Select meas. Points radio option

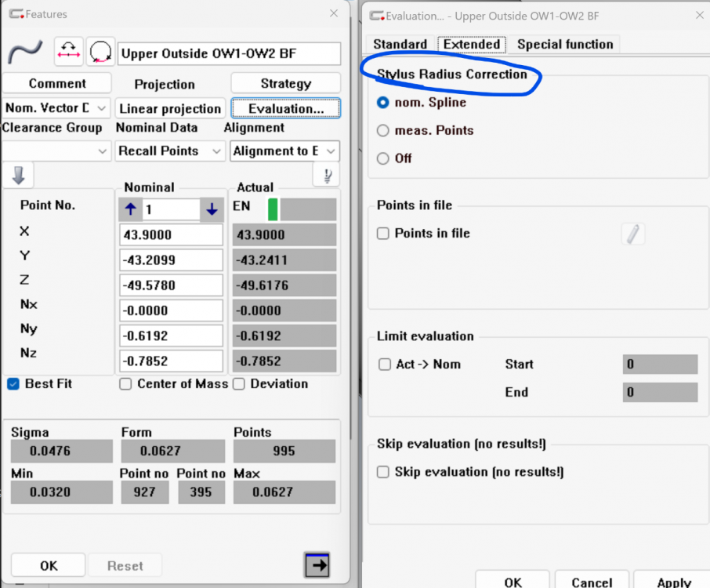tap(382, 130)
